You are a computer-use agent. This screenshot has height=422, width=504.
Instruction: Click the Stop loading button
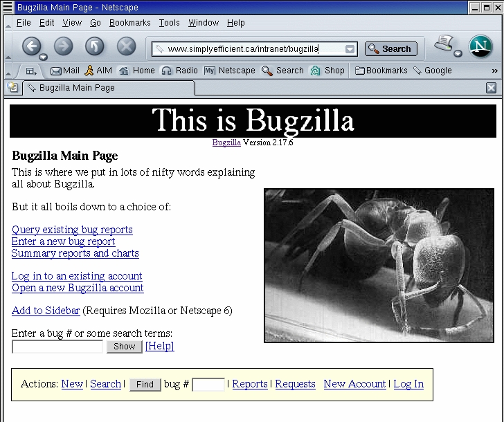click(126, 46)
